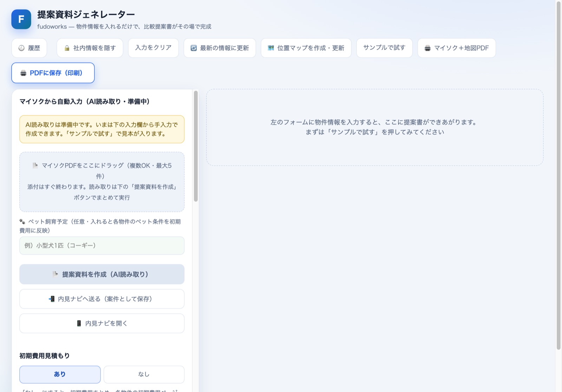
Task: Save with PDFに保存（印刷） button
Action: 53,73
